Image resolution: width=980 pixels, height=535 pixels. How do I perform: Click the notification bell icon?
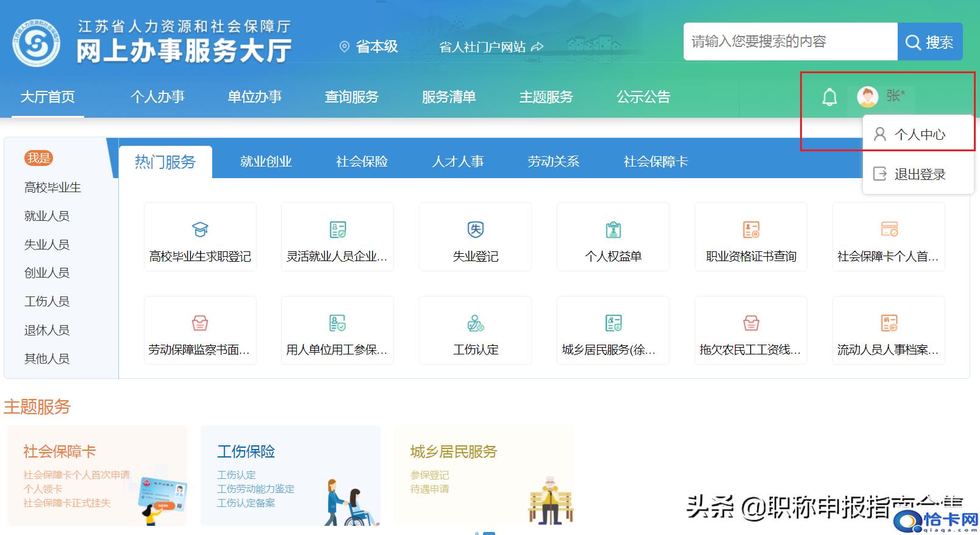pos(829,97)
